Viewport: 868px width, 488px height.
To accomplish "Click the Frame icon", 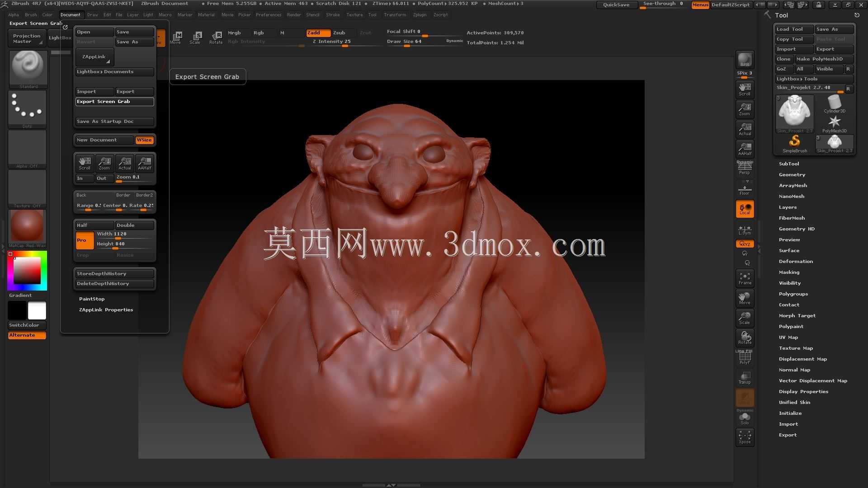I will pos(745,278).
